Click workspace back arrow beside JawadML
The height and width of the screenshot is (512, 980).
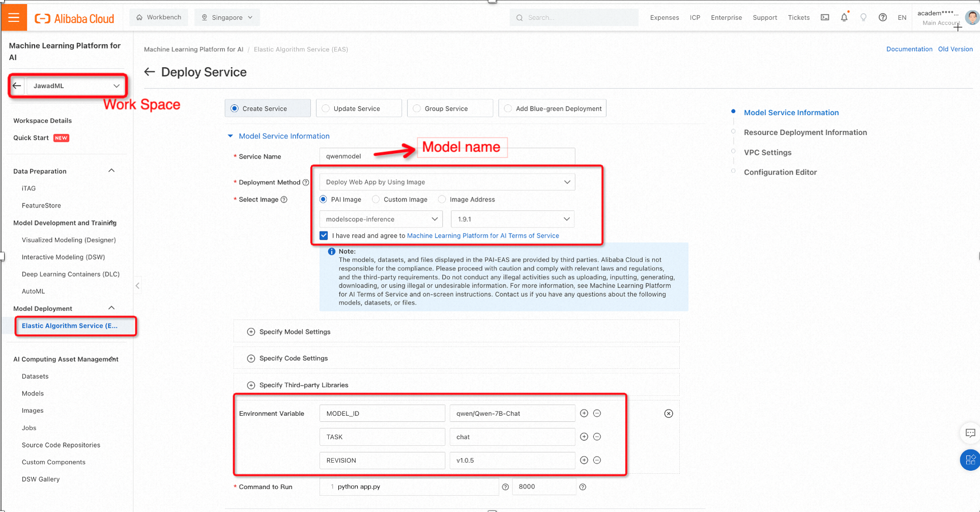tap(17, 86)
